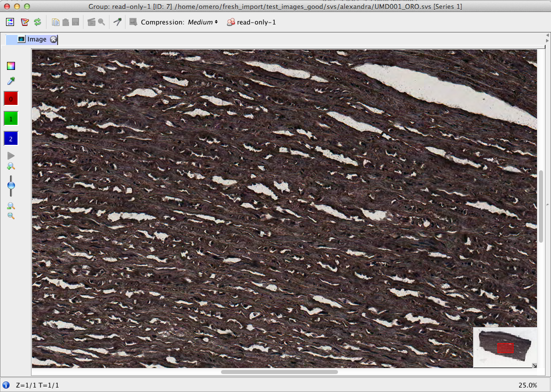Close the Image tab
This screenshot has height=392, width=551.
53,39
